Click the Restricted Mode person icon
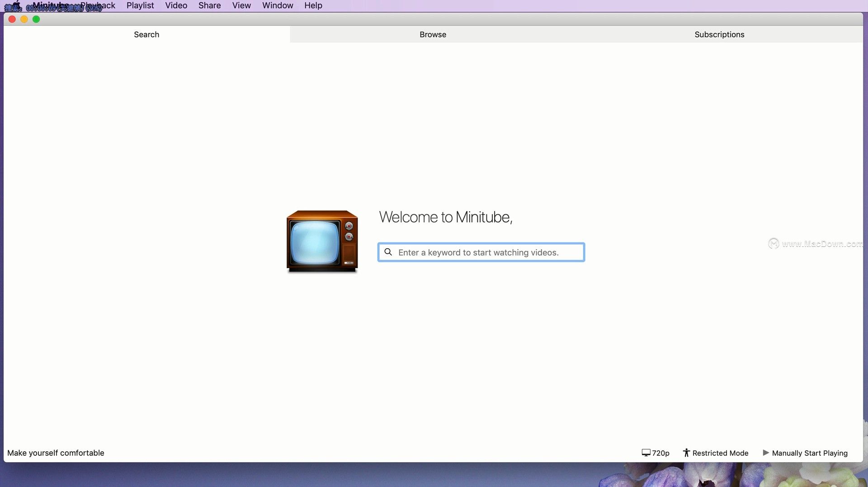This screenshot has width=868, height=487. (686, 453)
